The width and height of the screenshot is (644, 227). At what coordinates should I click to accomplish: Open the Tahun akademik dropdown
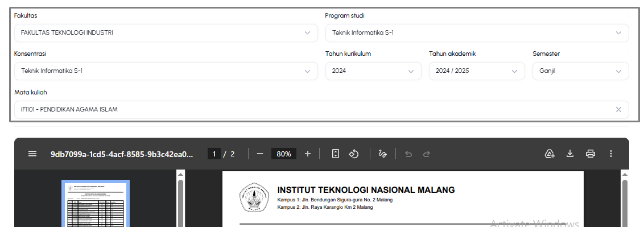tap(477, 71)
